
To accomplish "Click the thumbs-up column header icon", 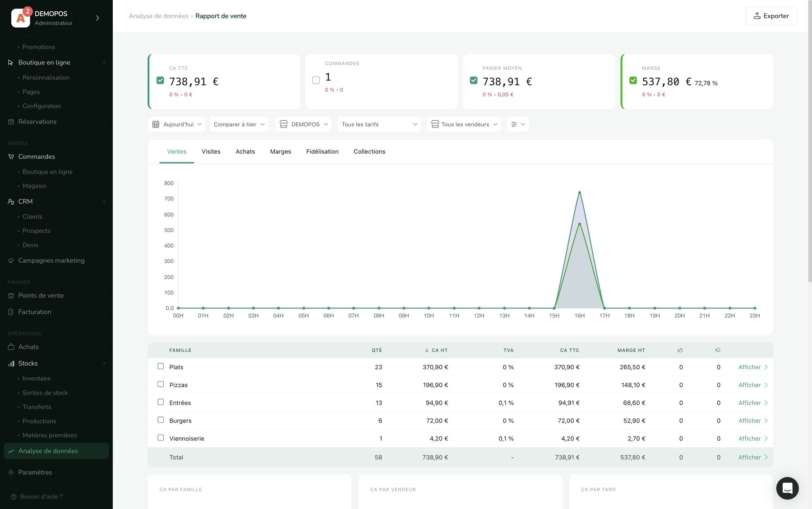I will [680, 350].
